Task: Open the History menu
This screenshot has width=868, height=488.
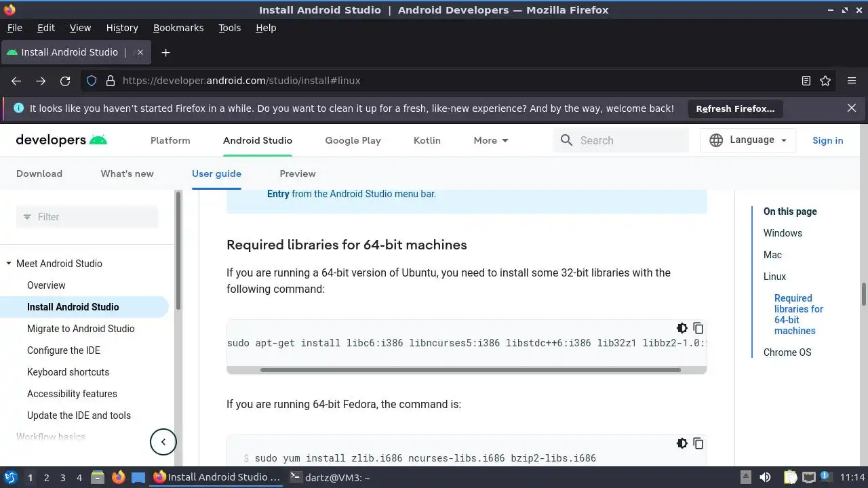Action: click(122, 28)
